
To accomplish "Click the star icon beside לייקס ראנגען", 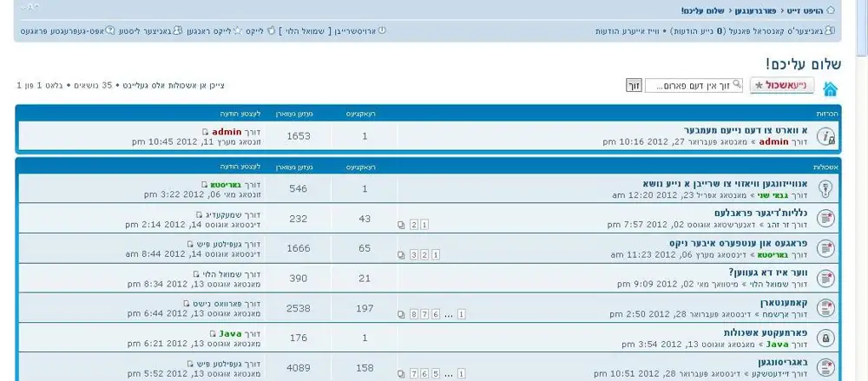I will (x=238, y=30).
